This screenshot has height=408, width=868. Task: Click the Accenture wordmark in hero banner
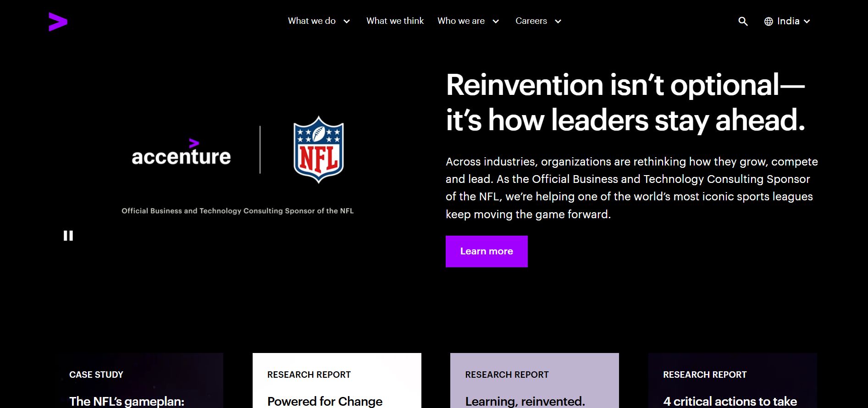181,153
